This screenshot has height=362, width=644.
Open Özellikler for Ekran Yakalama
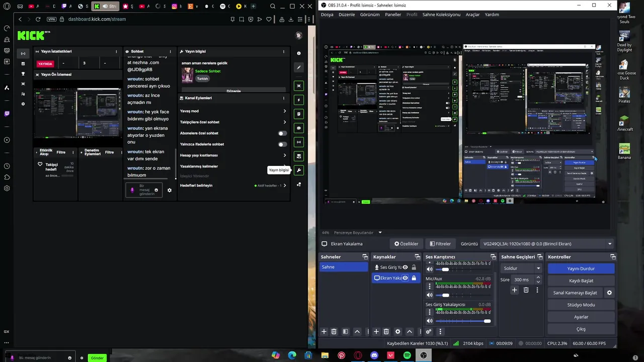406,244
